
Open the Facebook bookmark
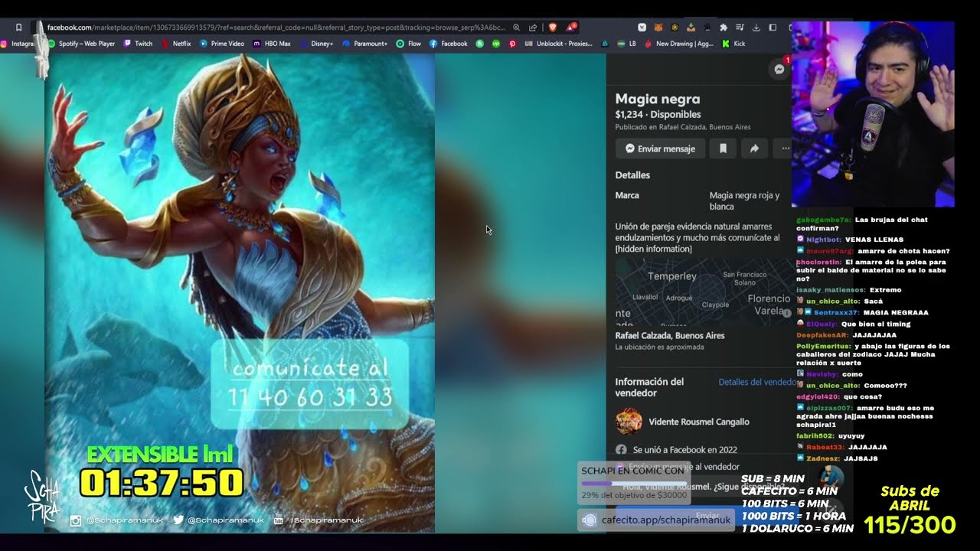click(x=449, y=44)
